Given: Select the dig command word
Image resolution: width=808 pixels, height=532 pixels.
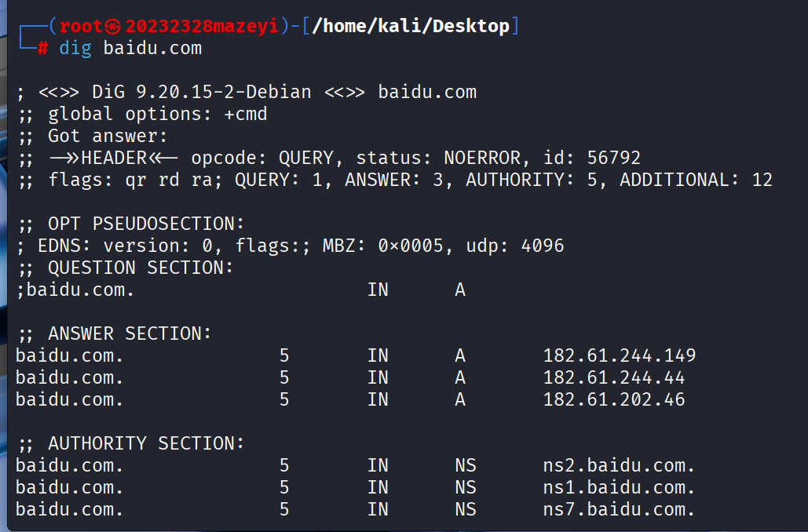Looking at the screenshot, I should (x=75, y=49).
